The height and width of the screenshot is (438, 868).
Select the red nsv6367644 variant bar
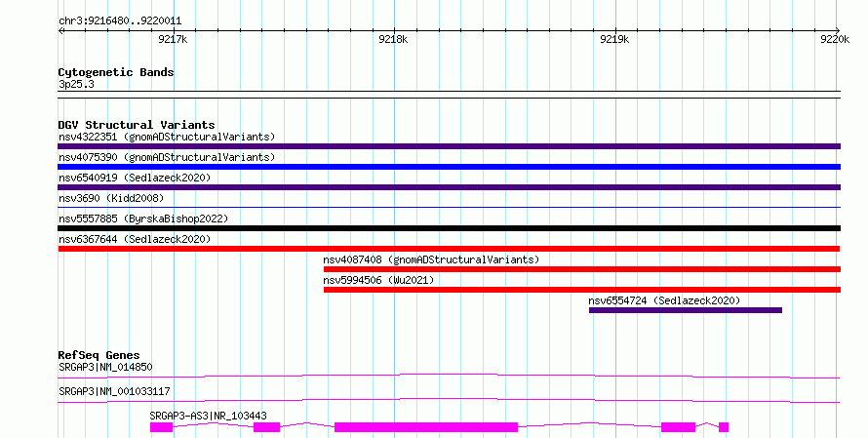pyautogui.click(x=449, y=249)
